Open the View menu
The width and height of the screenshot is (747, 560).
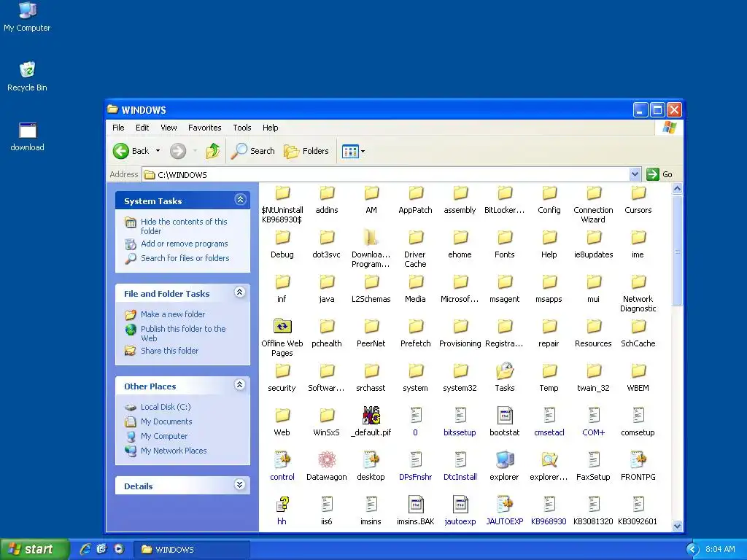click(169, 128)
